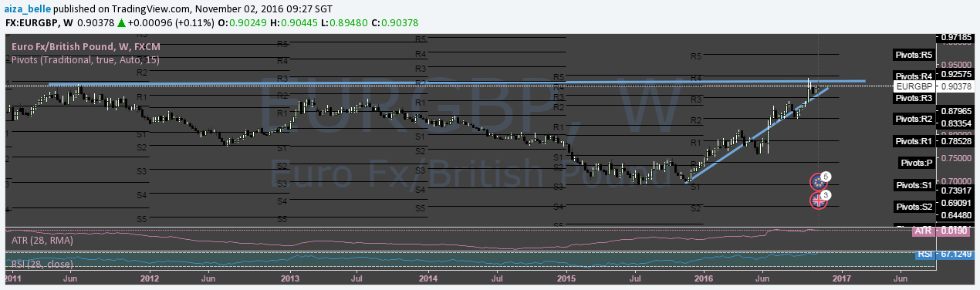The image size is (980, 290).
Task: Select the horizontal blue resistance line
Action: (455, 82)
